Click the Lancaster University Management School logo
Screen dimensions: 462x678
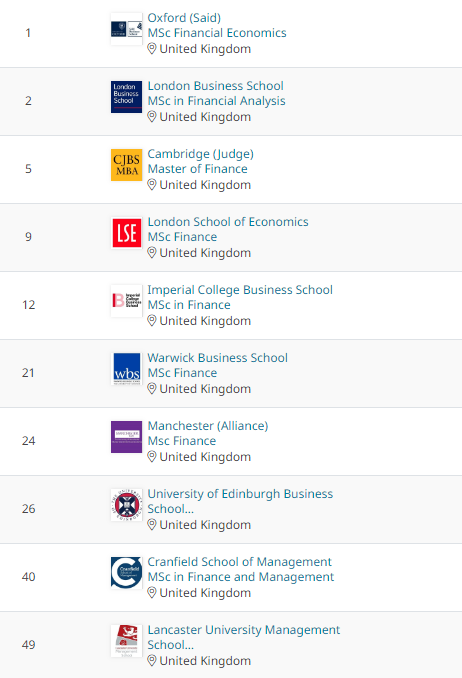coord(126,641)
